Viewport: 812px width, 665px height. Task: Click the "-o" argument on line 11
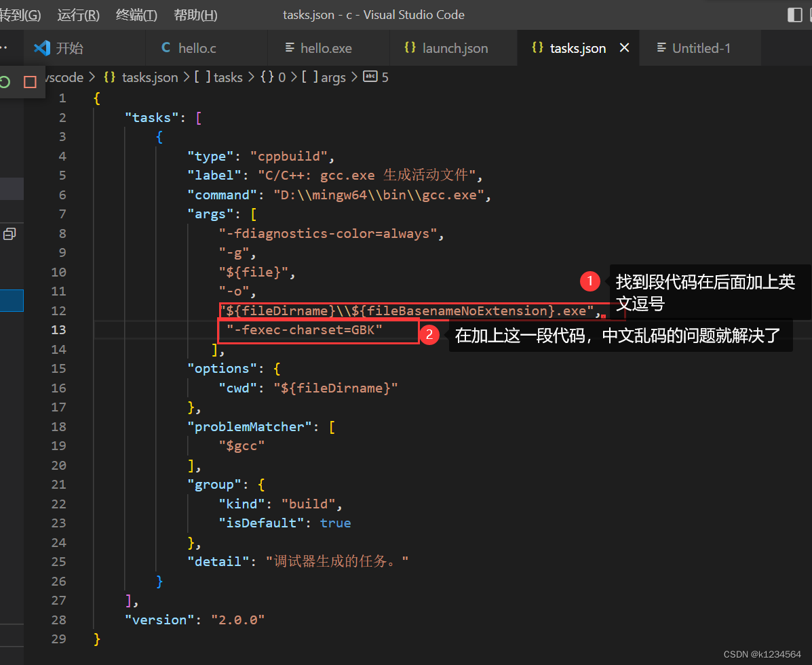pyautogui.click(x=234, y=291)
